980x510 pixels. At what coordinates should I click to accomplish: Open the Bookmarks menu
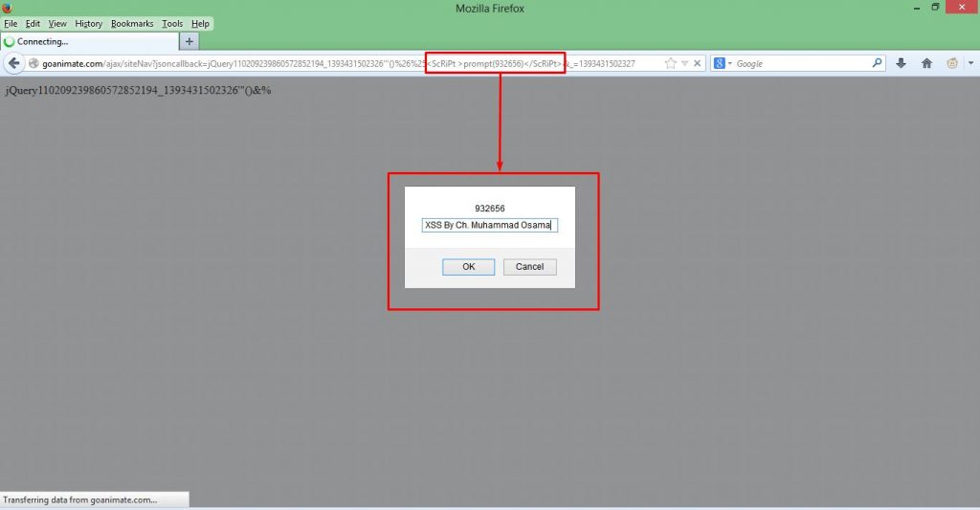[x=132, y=24]
